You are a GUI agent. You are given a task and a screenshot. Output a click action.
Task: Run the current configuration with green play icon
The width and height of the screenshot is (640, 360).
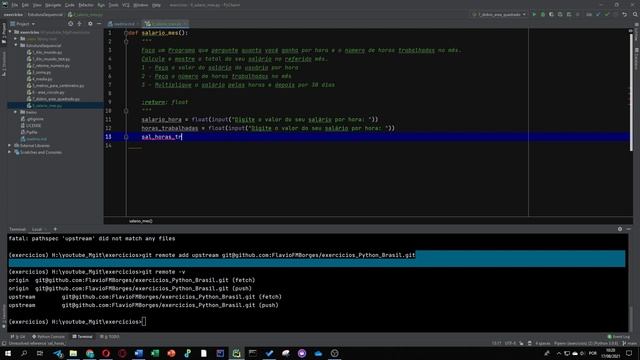[x=534, y=14]
